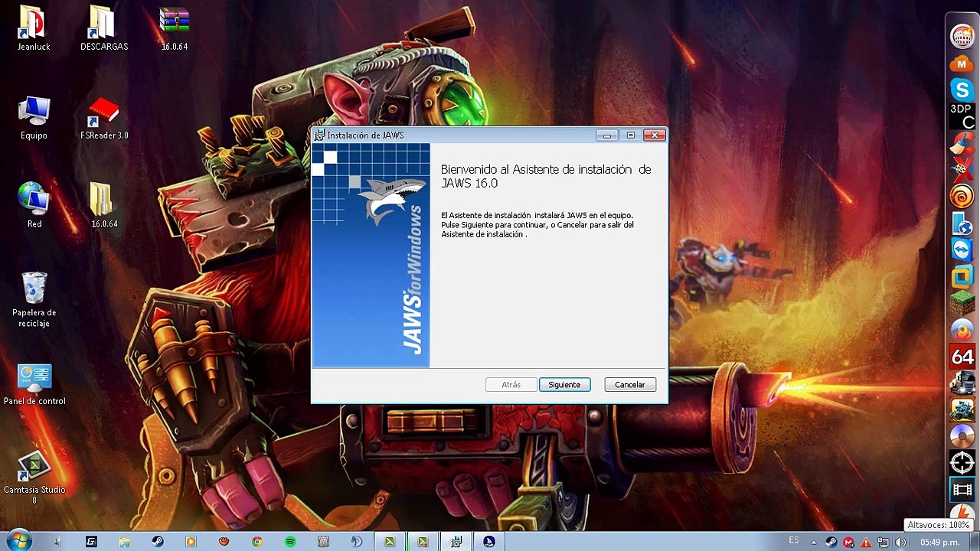This screenshot has width=980, height=551.
Task: Open the Windows Start menu
Action: (18, 540)
